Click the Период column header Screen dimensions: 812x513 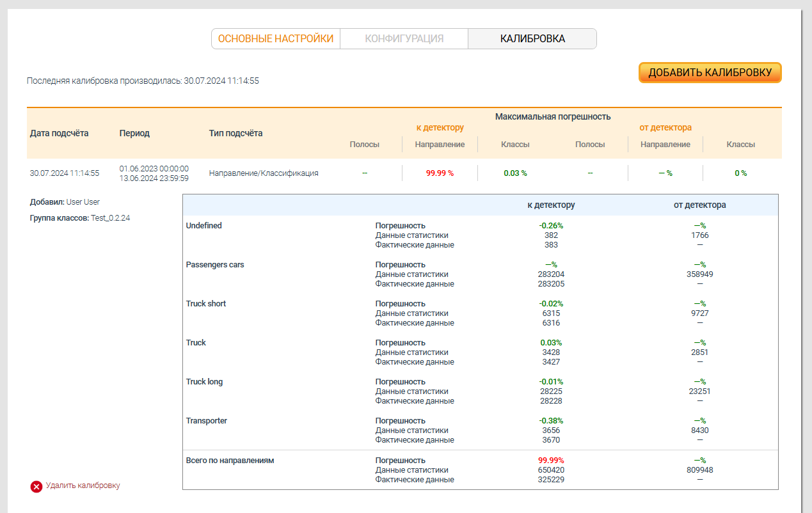coord(134,133)
